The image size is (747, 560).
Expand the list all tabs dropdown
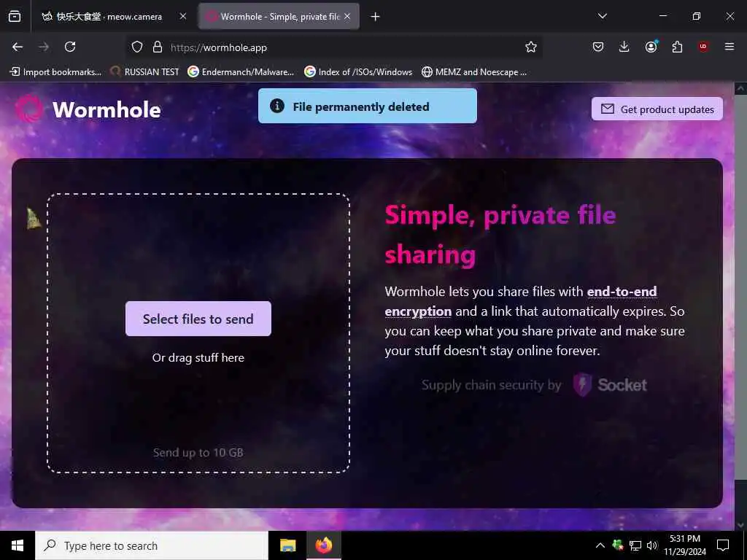coord(602,16)
